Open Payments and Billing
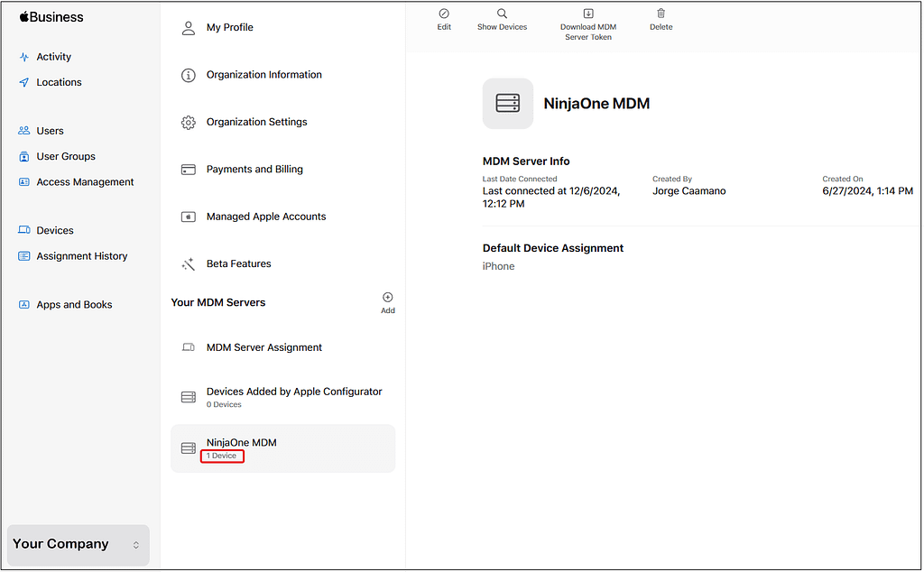Viewport: 924px width, 572px height. click(253, 169)
